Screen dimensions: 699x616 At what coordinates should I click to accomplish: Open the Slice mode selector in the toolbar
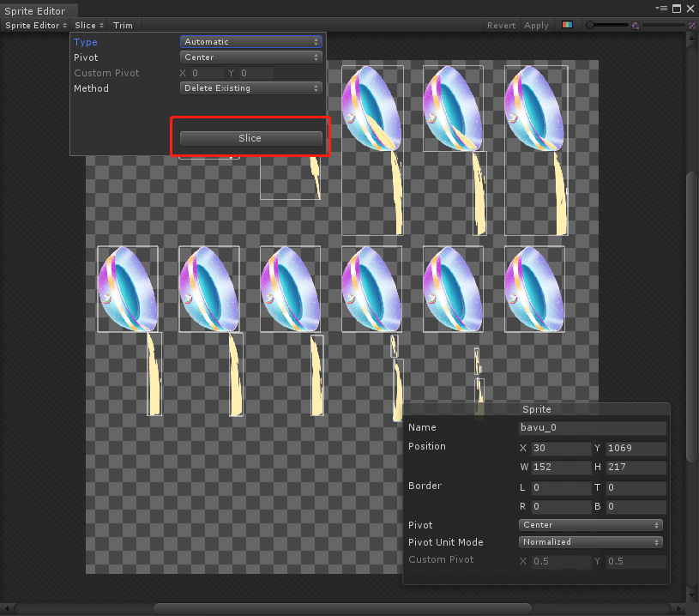point(89,25)
